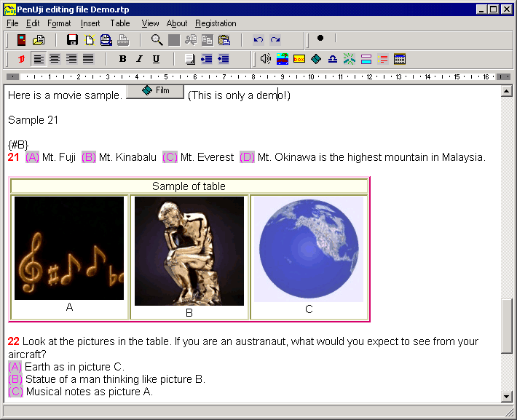
Task: Toggle italic formatting
Action: (x=139, y=59)
